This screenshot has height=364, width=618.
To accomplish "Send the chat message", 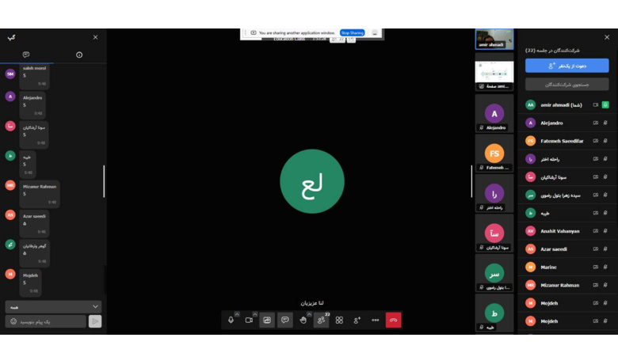I will coord(95,321).
